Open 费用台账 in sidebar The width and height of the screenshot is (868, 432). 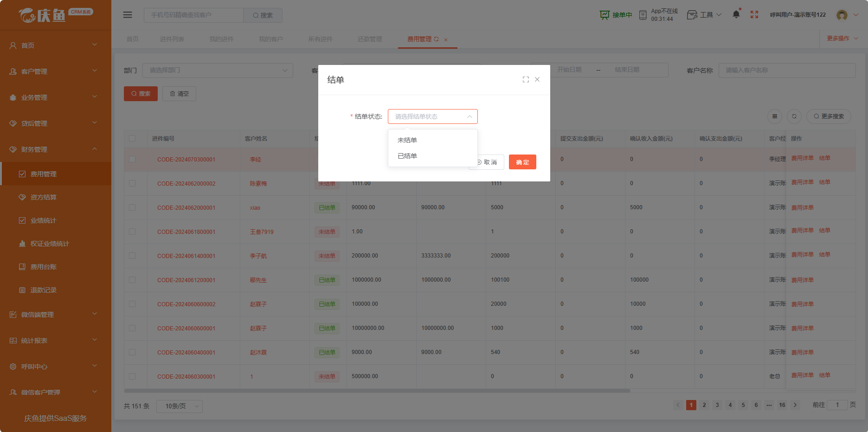pyautogui.click(x=56, y=267)
